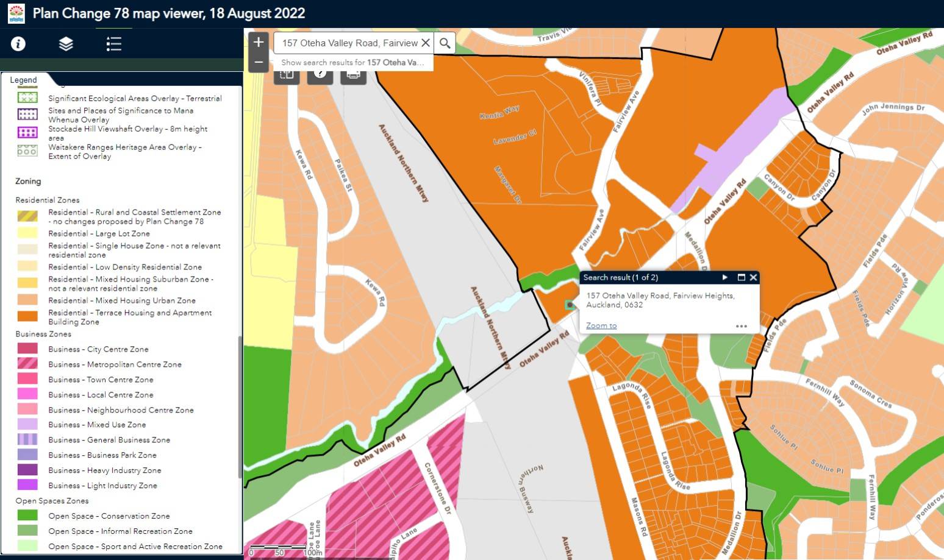
Task: Click the Zoom to link
Action: 601,325
